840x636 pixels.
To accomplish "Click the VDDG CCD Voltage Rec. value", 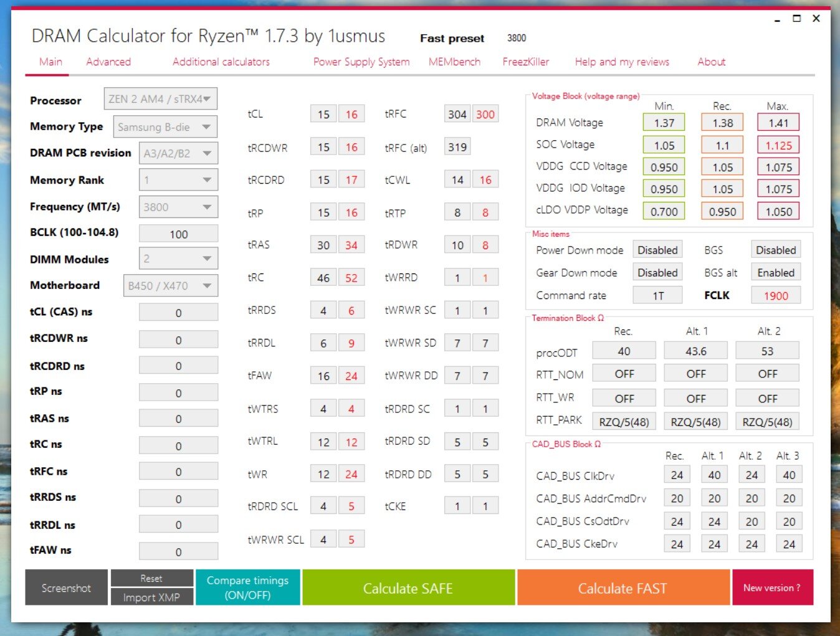I will tap(722, 167).
